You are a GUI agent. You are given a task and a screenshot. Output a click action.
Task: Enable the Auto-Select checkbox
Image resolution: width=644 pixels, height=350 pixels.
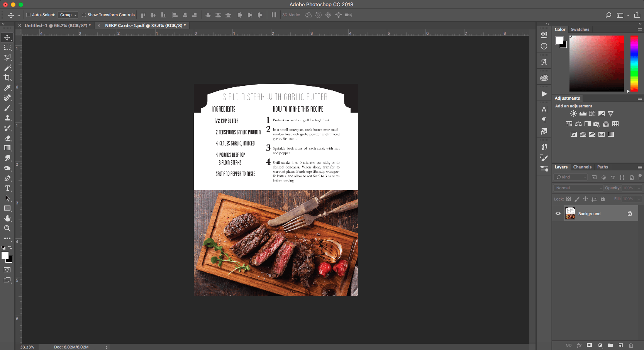[x=28, y=15]
